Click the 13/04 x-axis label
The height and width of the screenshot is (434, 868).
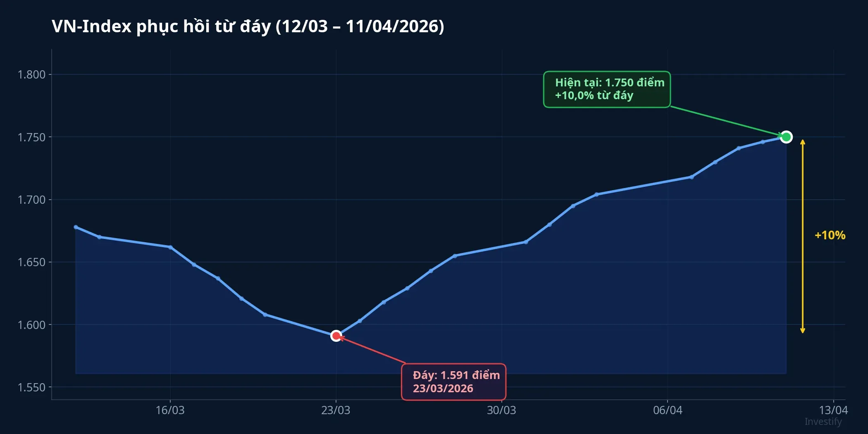click(833, 410)
